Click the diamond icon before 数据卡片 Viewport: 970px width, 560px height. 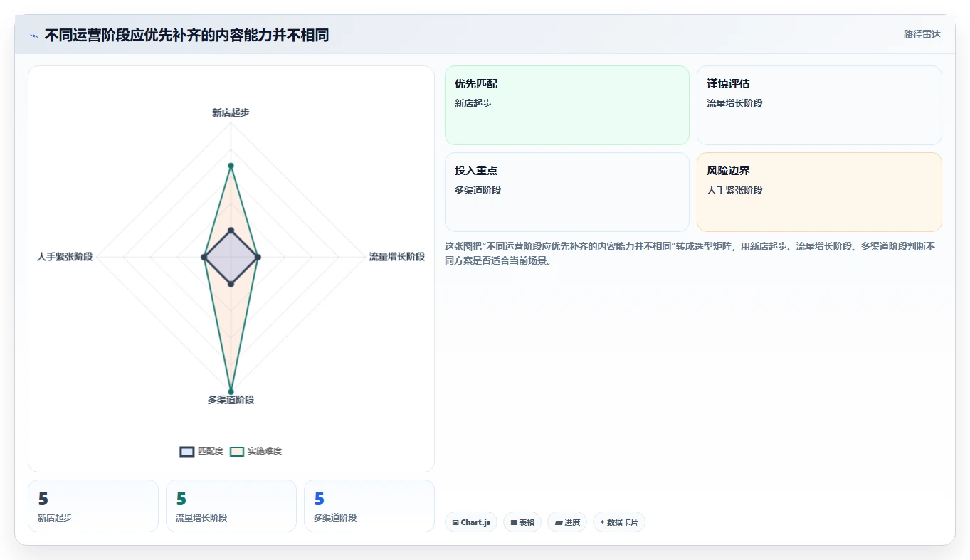pos(603,522)
